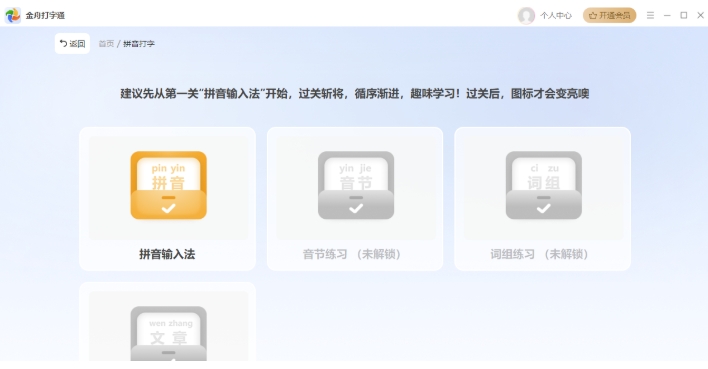The height and width of the screenshot is (369, 708).
Task: Click the instruction heading starting with 建议先从第一关
Action: coord(354,93)
